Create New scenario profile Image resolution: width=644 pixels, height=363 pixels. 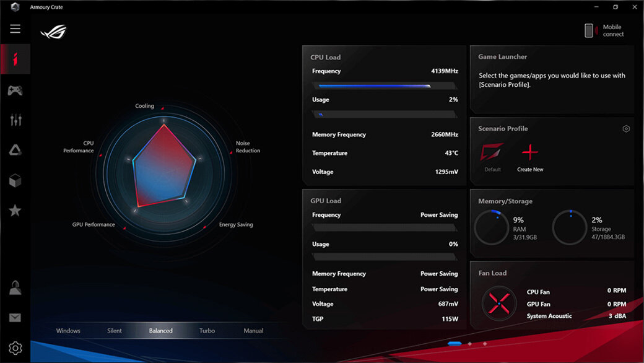[530, 156]
